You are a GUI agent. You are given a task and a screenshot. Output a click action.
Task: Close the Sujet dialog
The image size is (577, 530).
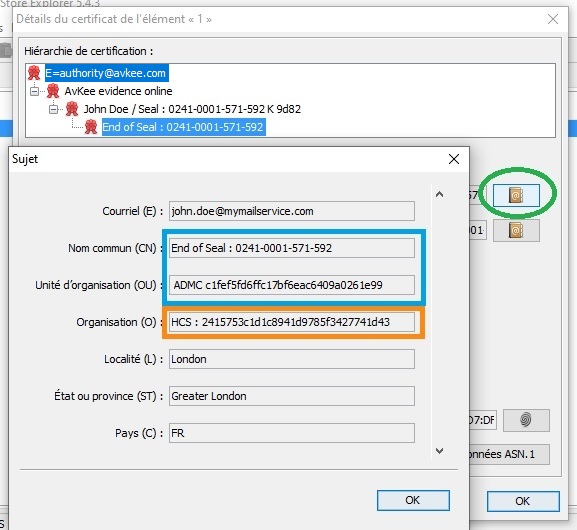coord(454,159)
